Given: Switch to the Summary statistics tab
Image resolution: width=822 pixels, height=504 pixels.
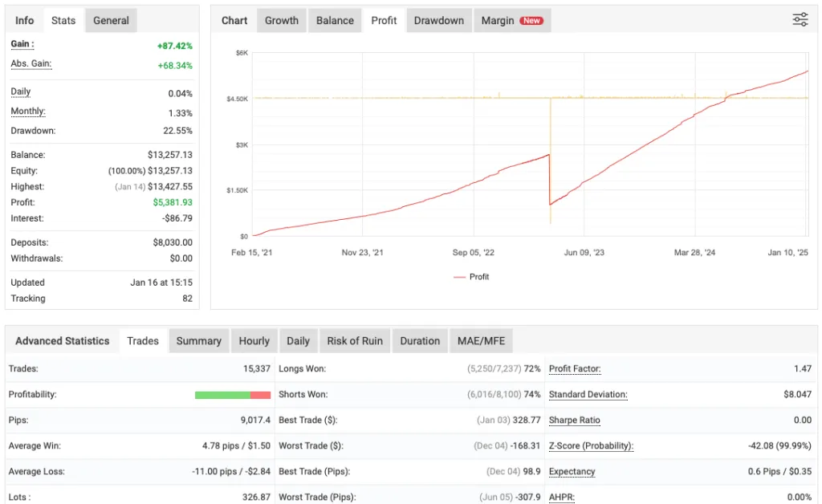Looking at the screenshot, I should (198, 340).
